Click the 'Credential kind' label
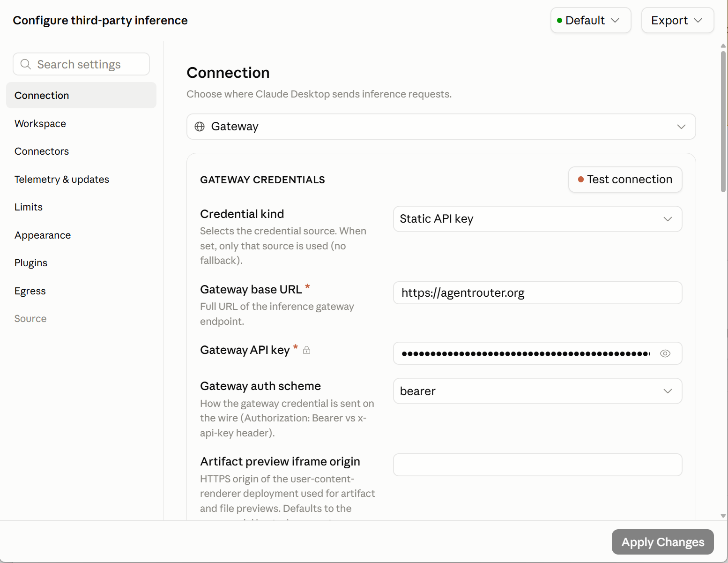The image size is (728, 563). [x=242, y=214]
